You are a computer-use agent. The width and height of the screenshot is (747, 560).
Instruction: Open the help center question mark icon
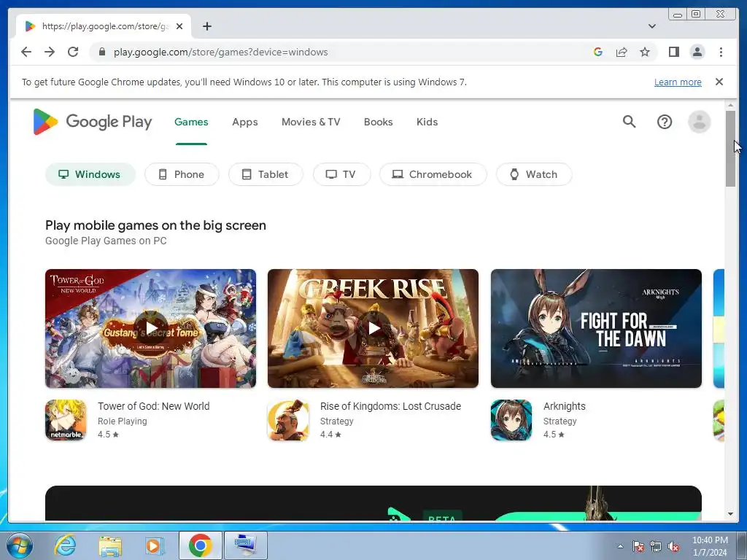[x=664, y=122]
